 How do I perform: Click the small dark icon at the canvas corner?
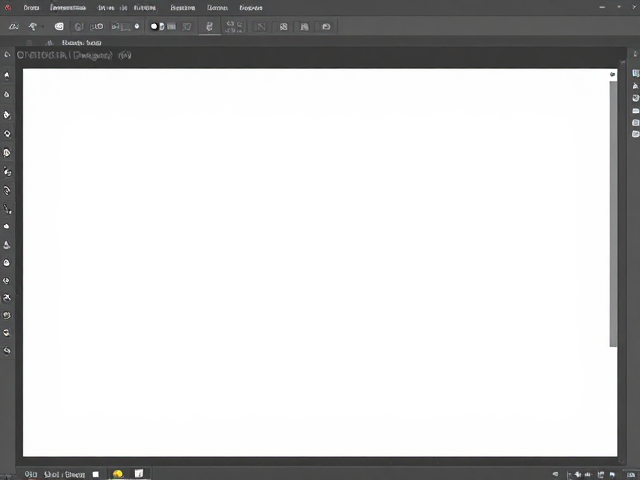click(612, 74)
